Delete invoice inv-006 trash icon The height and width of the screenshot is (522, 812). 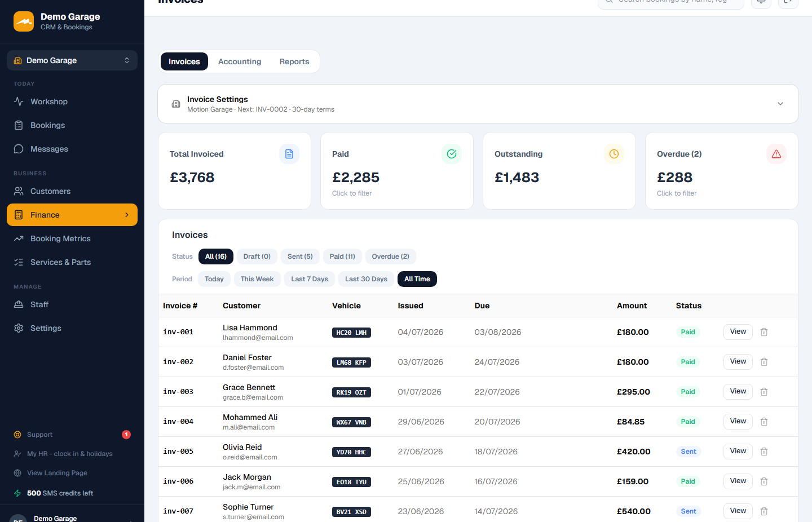pos(764,481)
